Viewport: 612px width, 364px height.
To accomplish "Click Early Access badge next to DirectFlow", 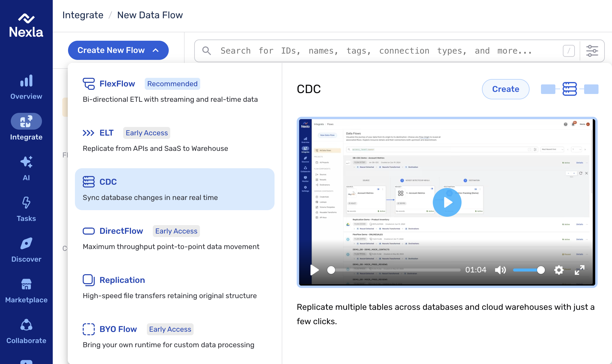I will pos(176,231).
